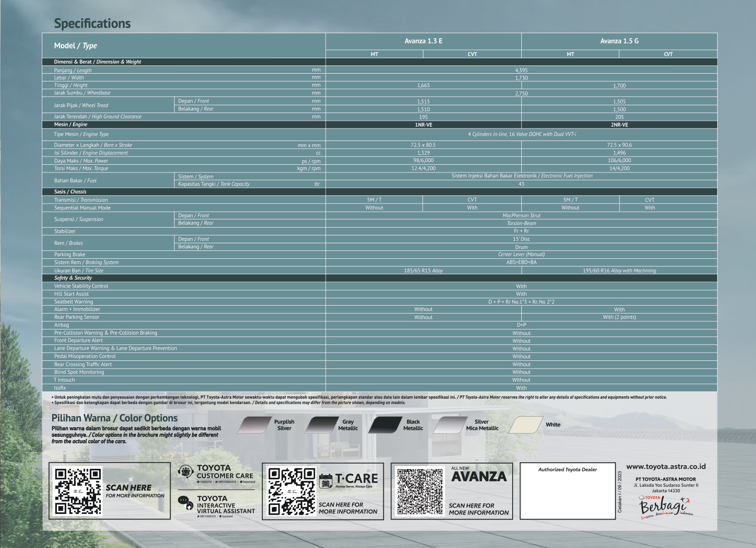Click the QR code beside All New Avanza
This screenshot has width=756, height=548.
[420, 492]
